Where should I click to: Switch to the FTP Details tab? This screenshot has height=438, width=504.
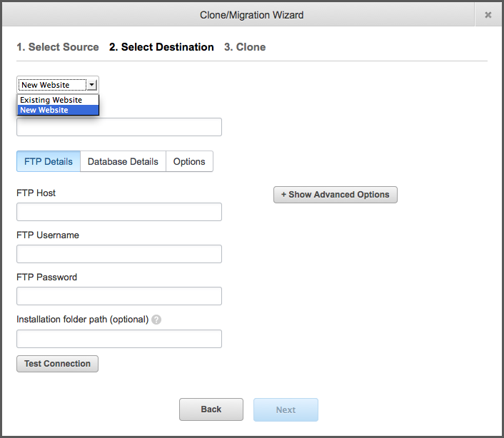tap(49, 161)
